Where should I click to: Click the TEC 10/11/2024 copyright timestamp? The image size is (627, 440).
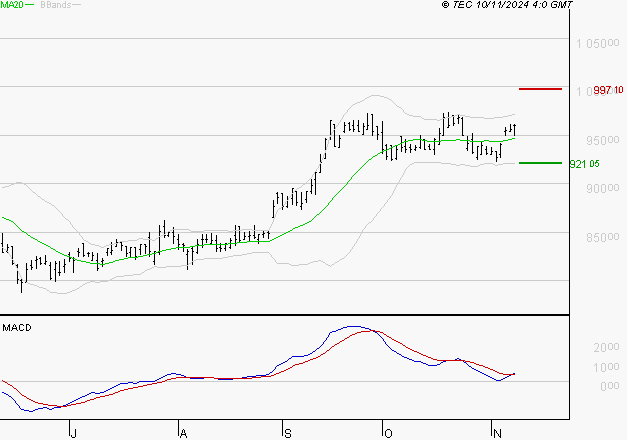(507, 5)
